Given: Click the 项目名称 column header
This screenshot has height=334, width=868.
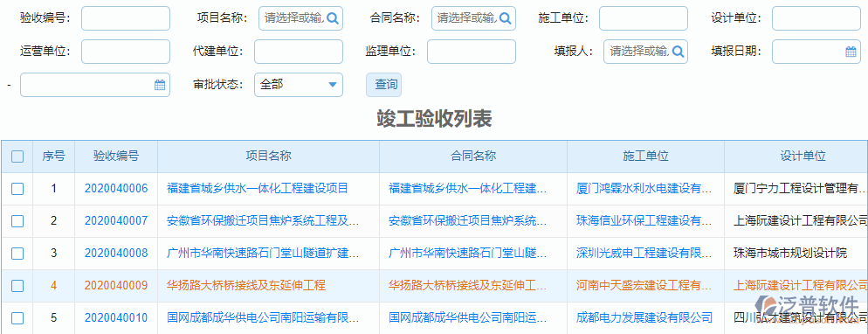Looking at the screenshot, I should coord(268,157).
